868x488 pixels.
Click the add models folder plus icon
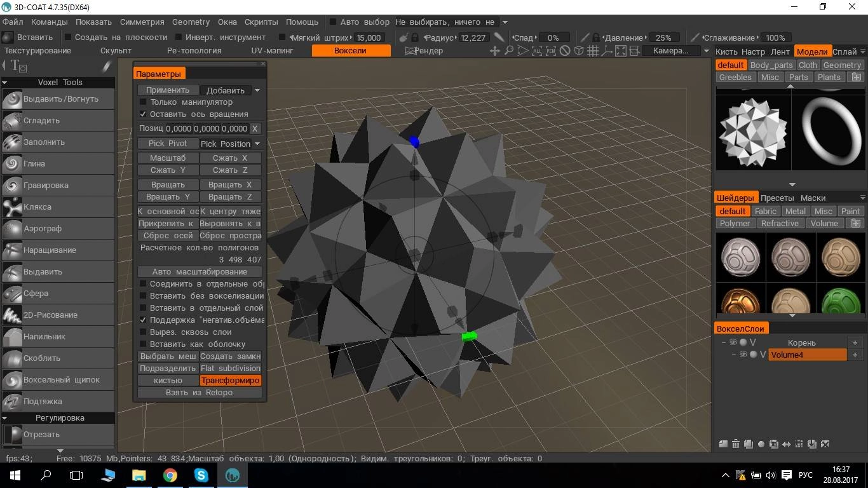[857, 77]
